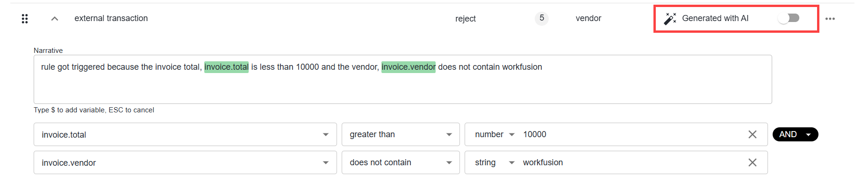Edit the 10000 value field
Viewport: 868px width, 191px height.
(631, 135)
